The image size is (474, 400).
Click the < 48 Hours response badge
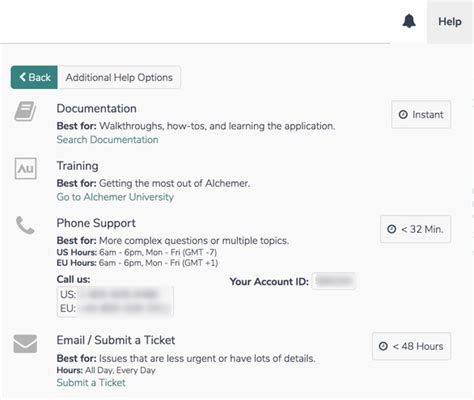coord(412,346)
